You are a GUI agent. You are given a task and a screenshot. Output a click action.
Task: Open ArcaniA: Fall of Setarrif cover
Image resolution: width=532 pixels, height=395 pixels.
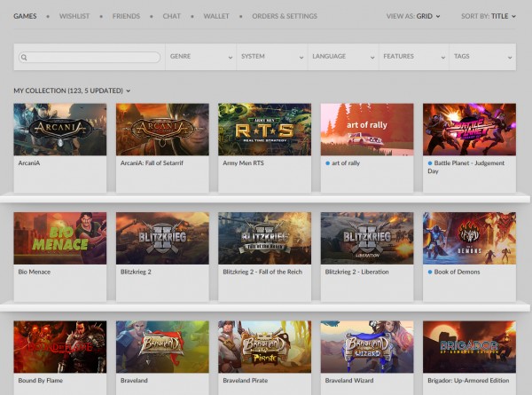point(162,130)
